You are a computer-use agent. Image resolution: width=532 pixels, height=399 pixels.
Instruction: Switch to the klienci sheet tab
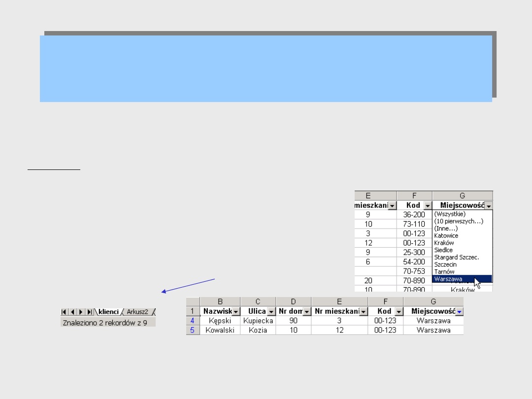[x=108, y=312]
